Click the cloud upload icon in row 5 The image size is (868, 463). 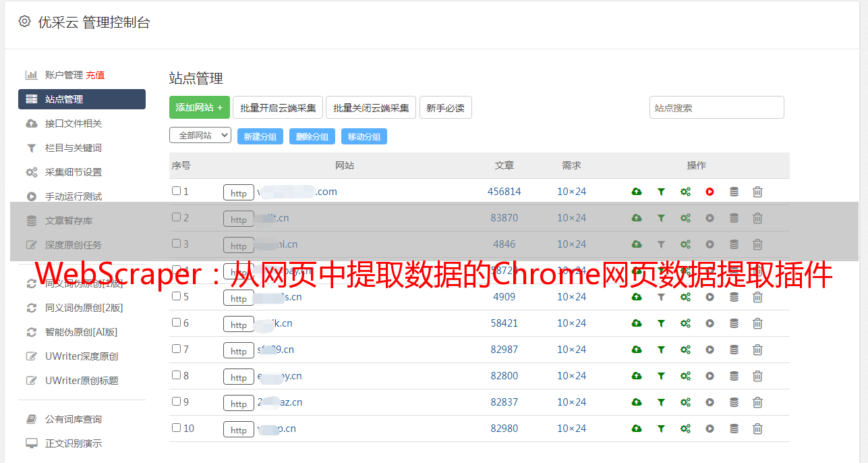coord(637,297)
